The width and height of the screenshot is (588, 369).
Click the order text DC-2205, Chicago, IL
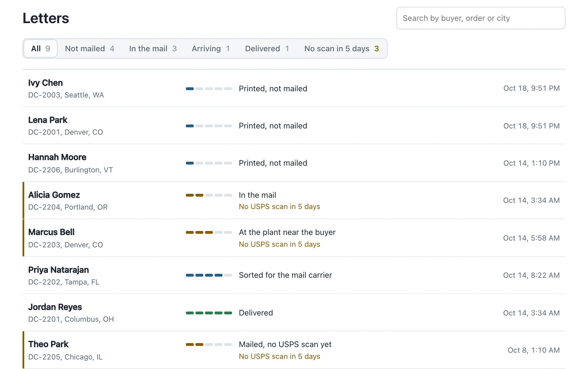(x=65, y=357)
